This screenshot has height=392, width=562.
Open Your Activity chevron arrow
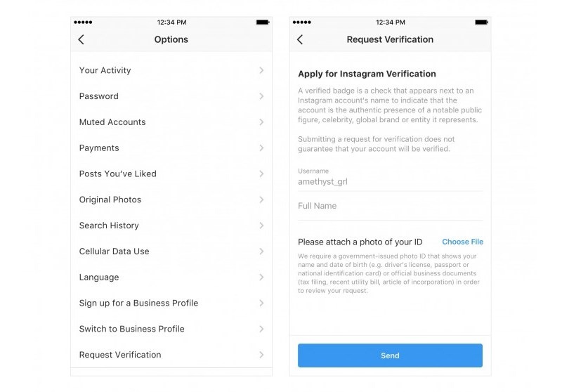[261, 70]
